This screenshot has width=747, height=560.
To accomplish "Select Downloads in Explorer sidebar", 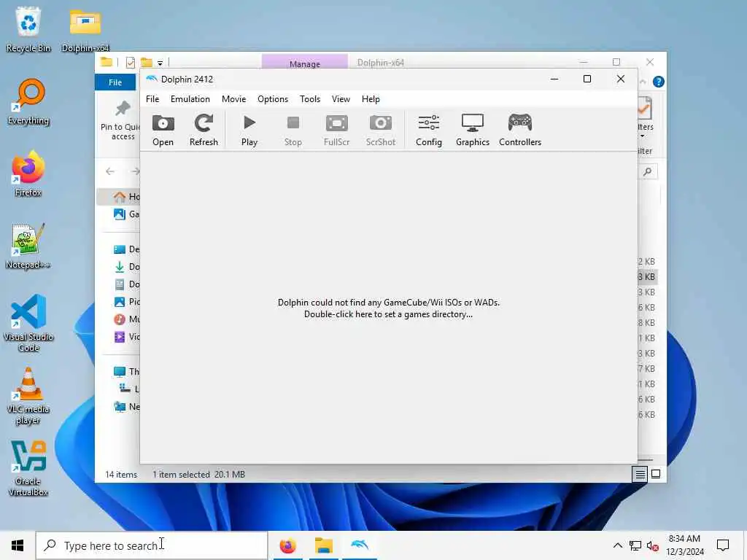I will 125,267.
